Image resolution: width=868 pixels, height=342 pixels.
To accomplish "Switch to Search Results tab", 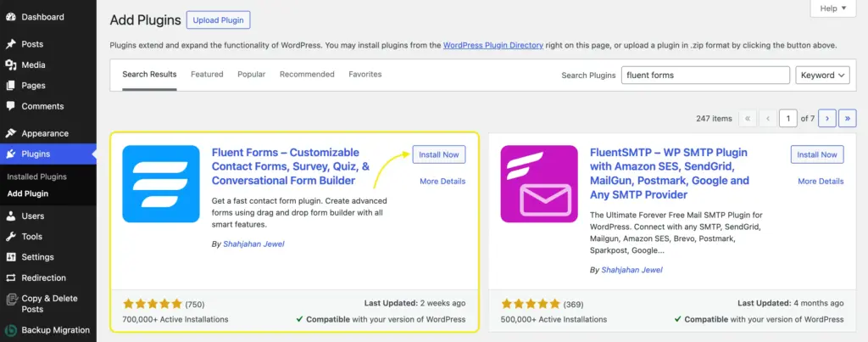I will point(149,75).
